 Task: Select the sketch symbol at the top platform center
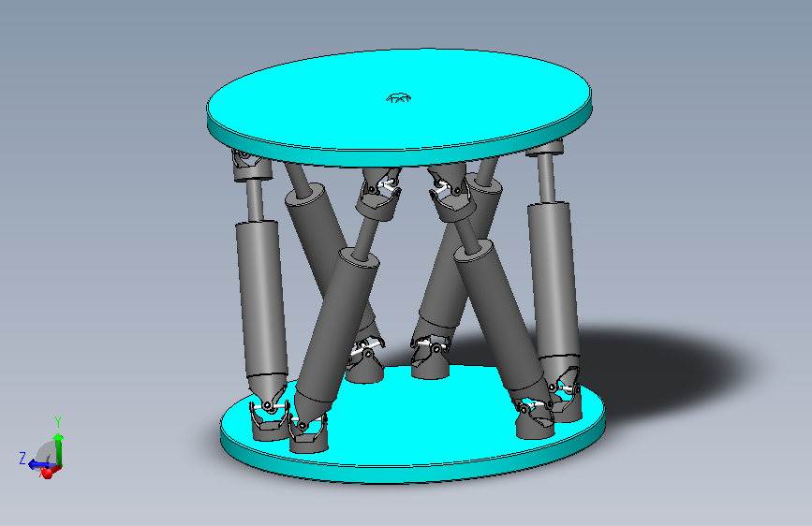point(399,97)
